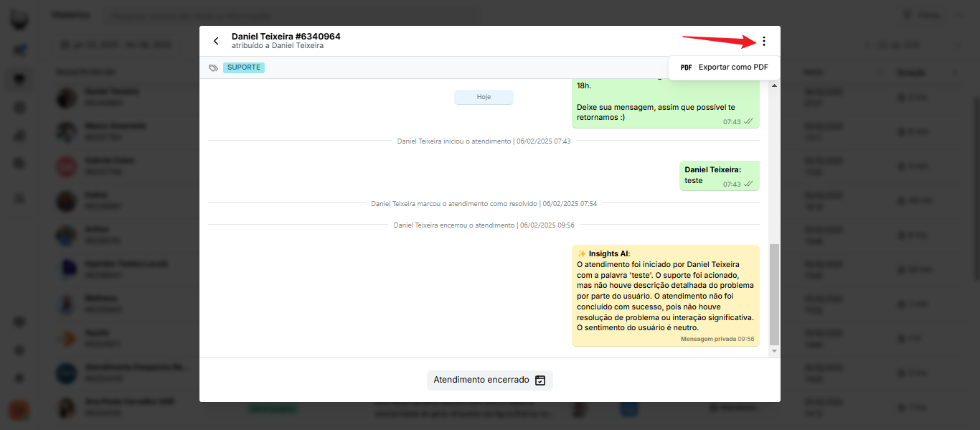The height and width of the screenshot is (430, 980).
Task: Click the tag icon beside SUPORTE
Action: (x=213, y=68)
